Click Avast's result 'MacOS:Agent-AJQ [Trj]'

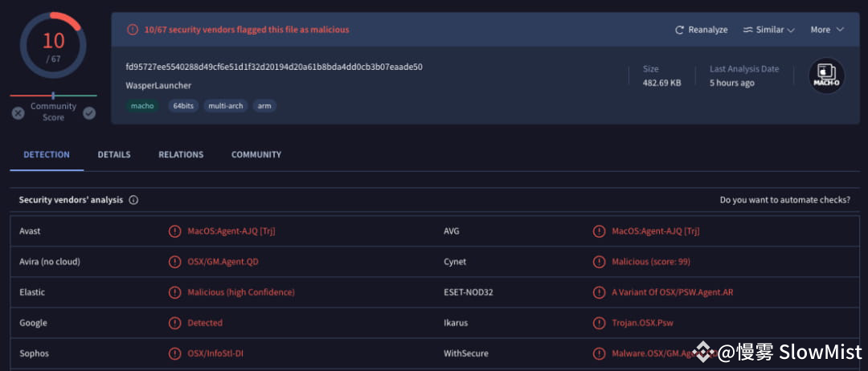(231, 231)
